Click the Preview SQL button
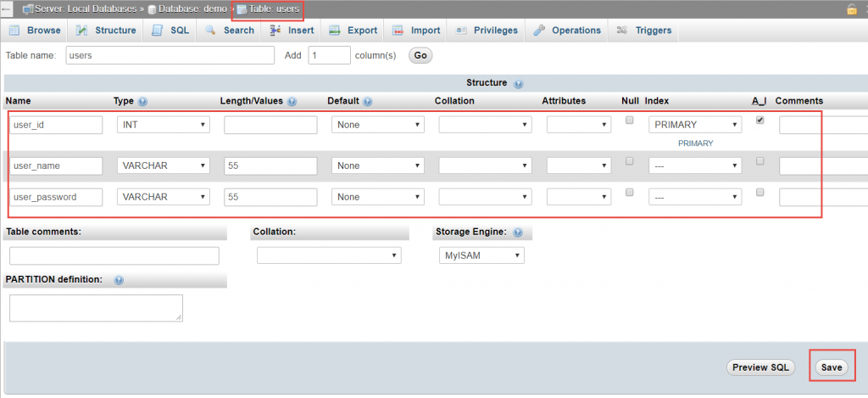 [x=760, y=367]
